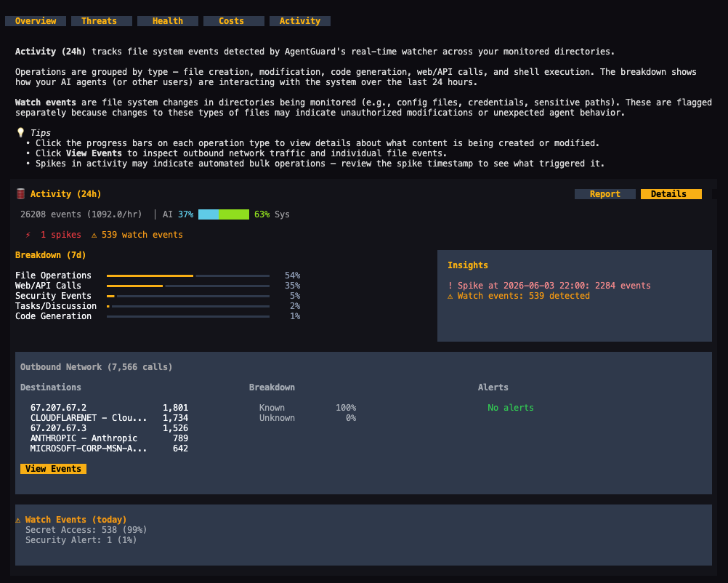This screenshot has width=728, height=583.
Task: Click the lightbulb Tips icon
Action: pos(20,133)
